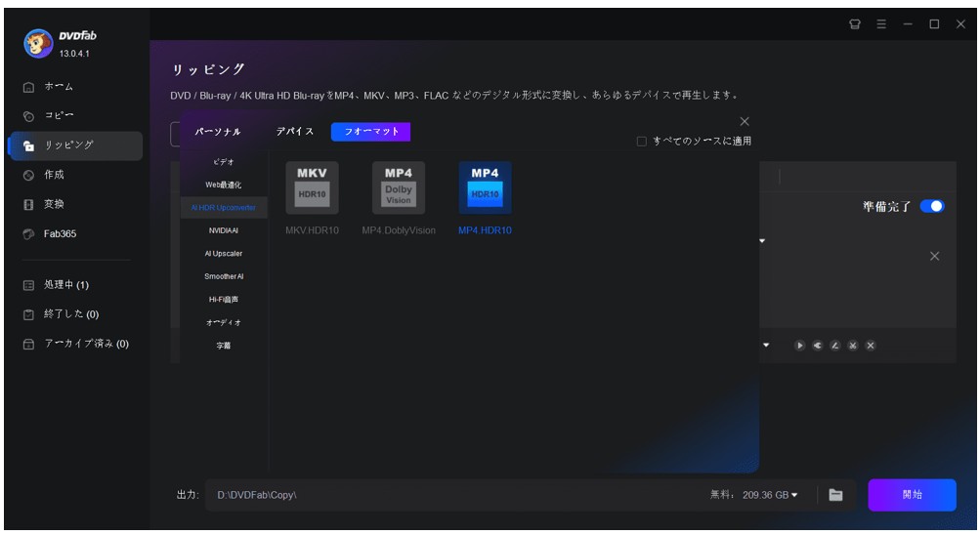Toggle the 準備完了 switch off

point(932,207)
